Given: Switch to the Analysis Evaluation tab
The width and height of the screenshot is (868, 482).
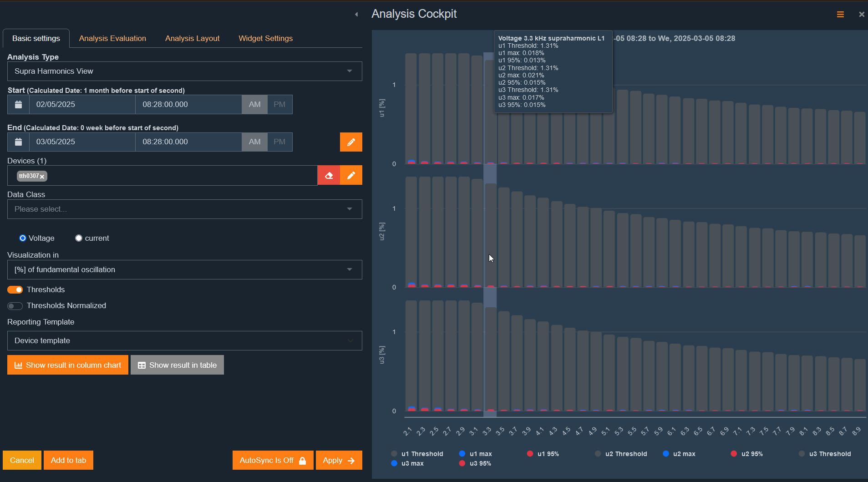Looking at the screenshot, I should 112,38.
